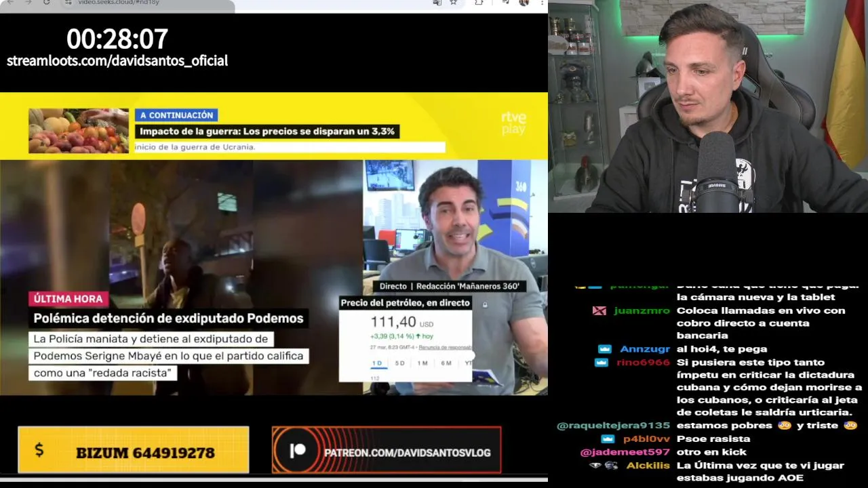
Task: Open the browser profile avatar
Action: (x=524, y=2)
